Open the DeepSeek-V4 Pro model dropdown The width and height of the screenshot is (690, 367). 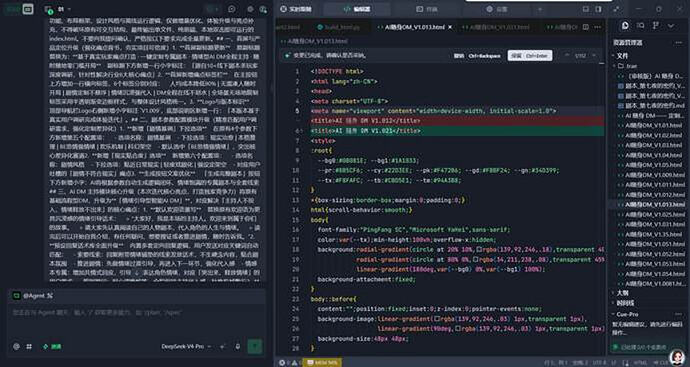pyautogui.click(x=186, y=347)
